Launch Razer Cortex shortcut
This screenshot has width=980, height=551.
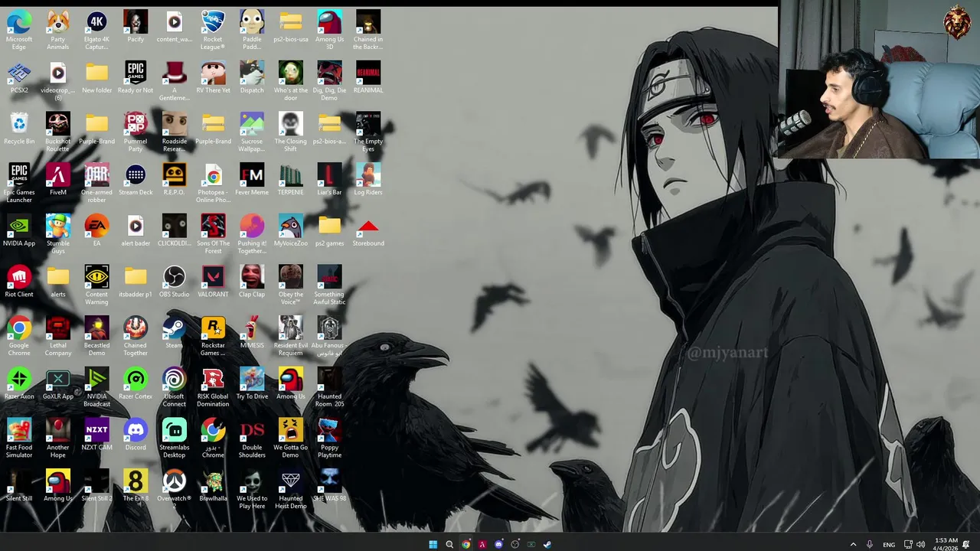click(x=136, y=384)
